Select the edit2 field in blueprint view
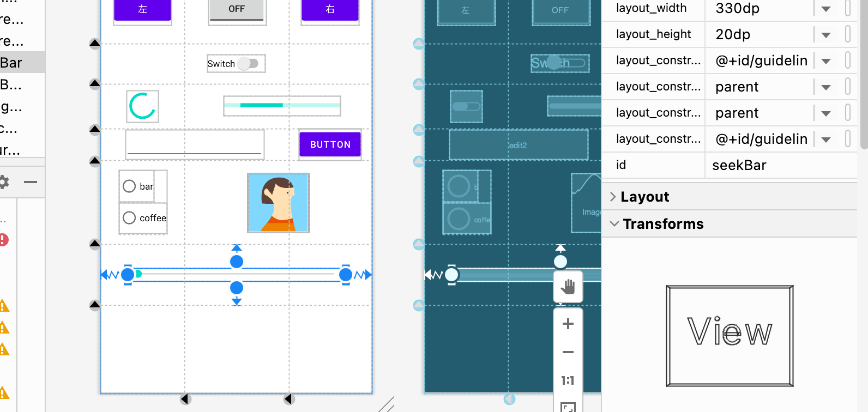The height and width of the screenshot is (412, 868). point(519,144)
